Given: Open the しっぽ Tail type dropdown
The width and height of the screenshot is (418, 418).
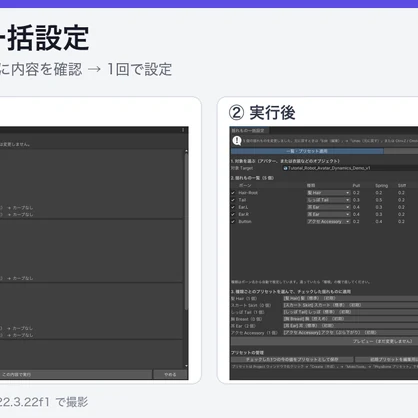Looking at the screenshot, I should pyautogui.click(x=328, y=200).
